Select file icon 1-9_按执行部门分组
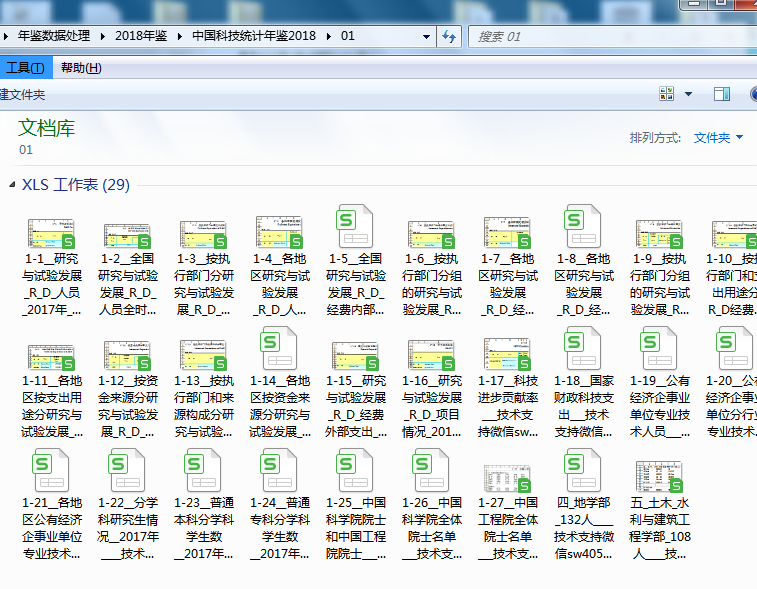The height and width of the screenshot is (589, 757). [x=659, y=234]
